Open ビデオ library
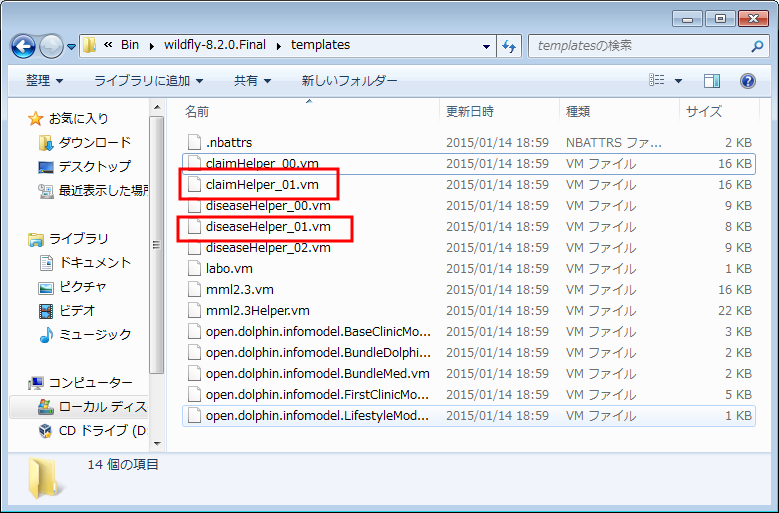779x513 pixels. point(67,310)
